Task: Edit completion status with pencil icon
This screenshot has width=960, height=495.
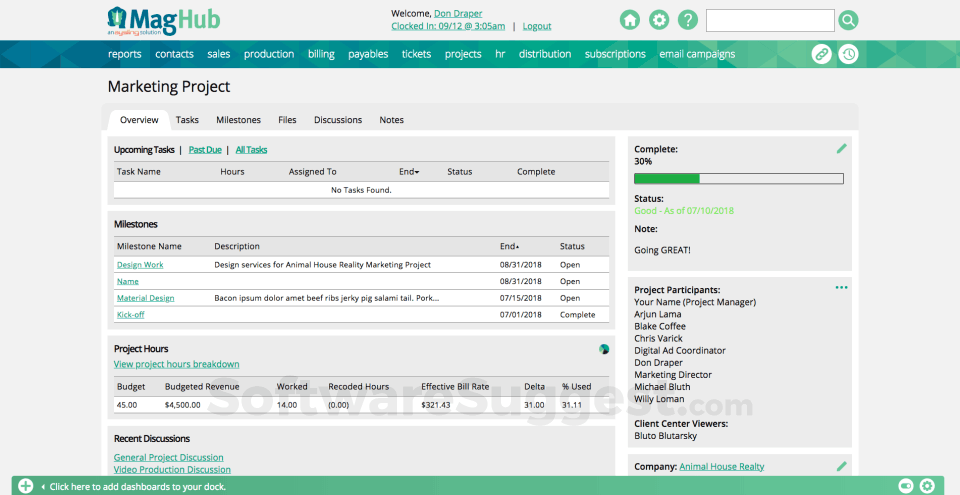Action: click(841, 149)
